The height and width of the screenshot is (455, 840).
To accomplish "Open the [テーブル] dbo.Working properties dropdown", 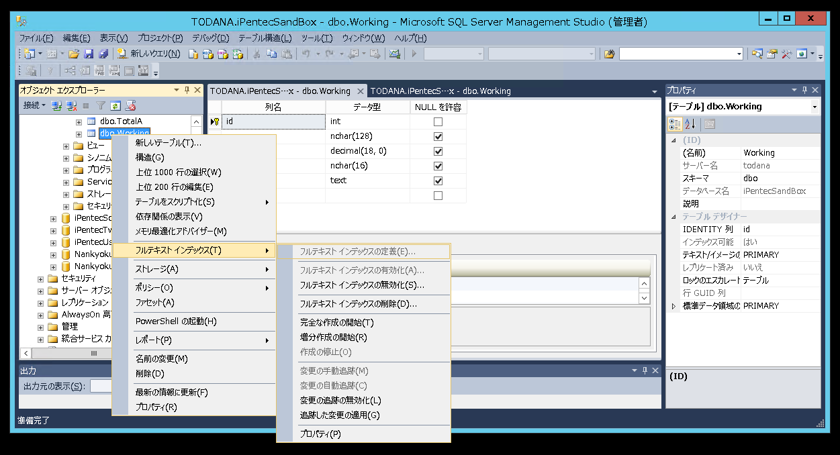I will pyautogui.click(x=814, y=107).
